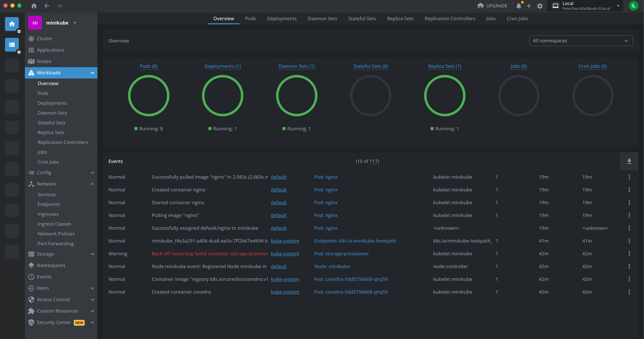Open the catalog list icon in left rail
The image size is (644, 339).
pos(12,45)
